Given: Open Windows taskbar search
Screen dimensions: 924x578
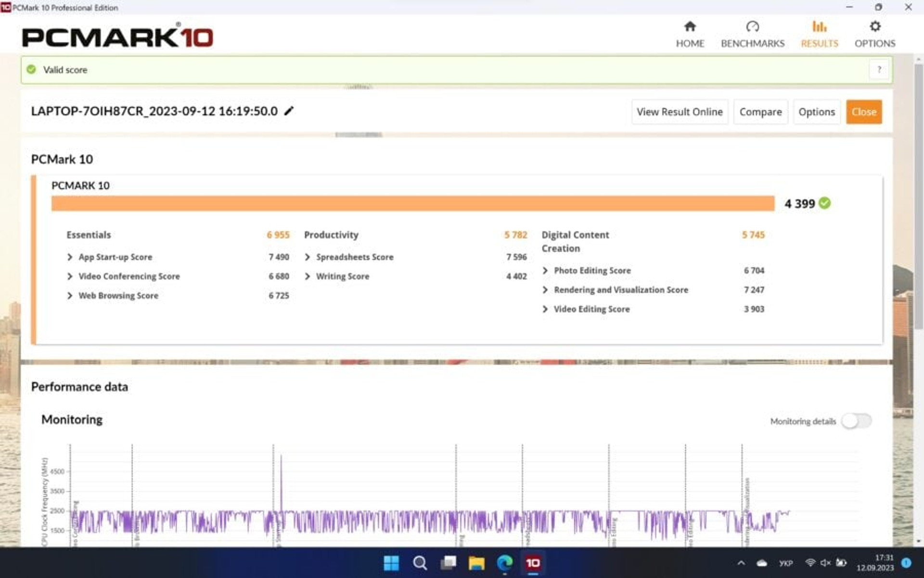Looking at the screenshot, I should (x=420, y=563).
